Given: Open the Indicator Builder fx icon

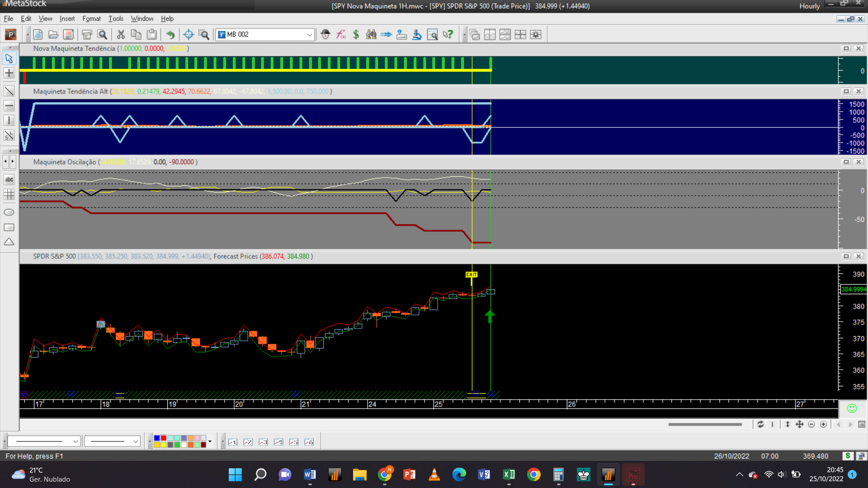Looking at the screenshot, I should [341, 34].
